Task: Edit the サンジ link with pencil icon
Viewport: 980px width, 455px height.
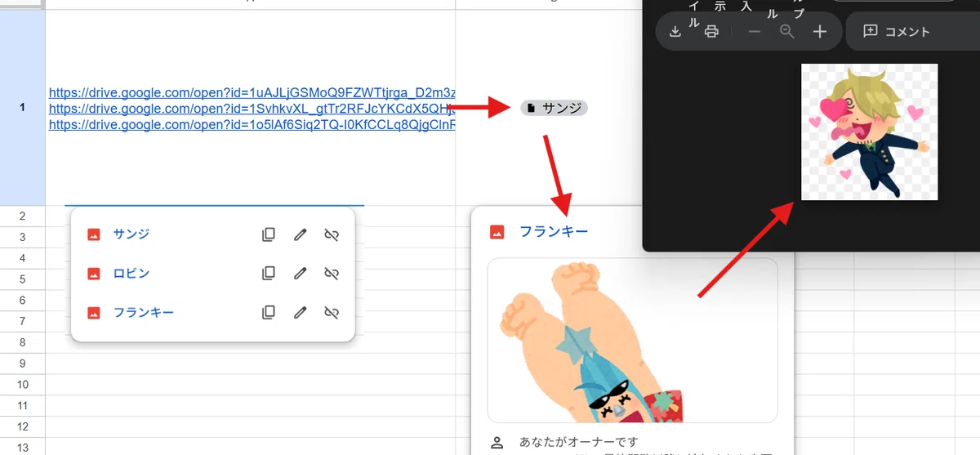Action: coord(300,234)
